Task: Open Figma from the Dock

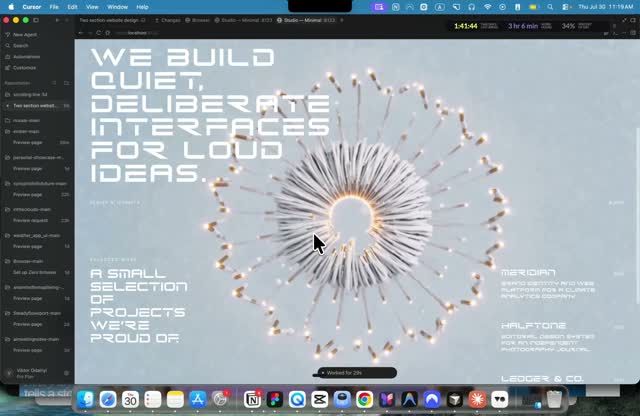Action: (x=275, y=399)
